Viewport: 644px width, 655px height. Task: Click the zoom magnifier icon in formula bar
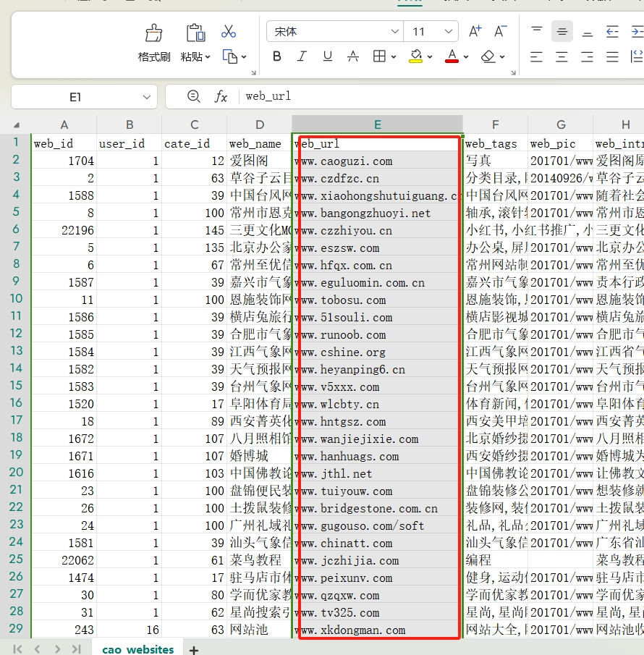coord(193,96)
